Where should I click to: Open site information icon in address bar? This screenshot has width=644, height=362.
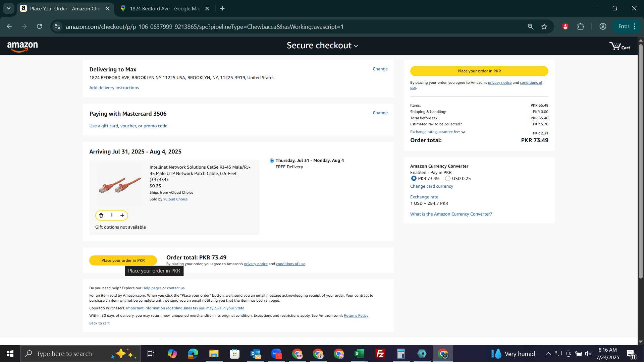click(x=57, y=26)
